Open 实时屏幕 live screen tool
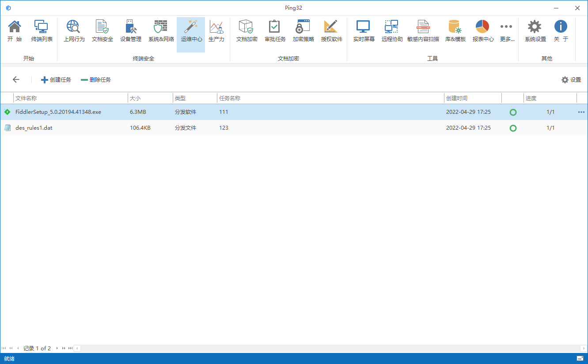This screenshot has width=588, height=364. click(x=364, y=31)
